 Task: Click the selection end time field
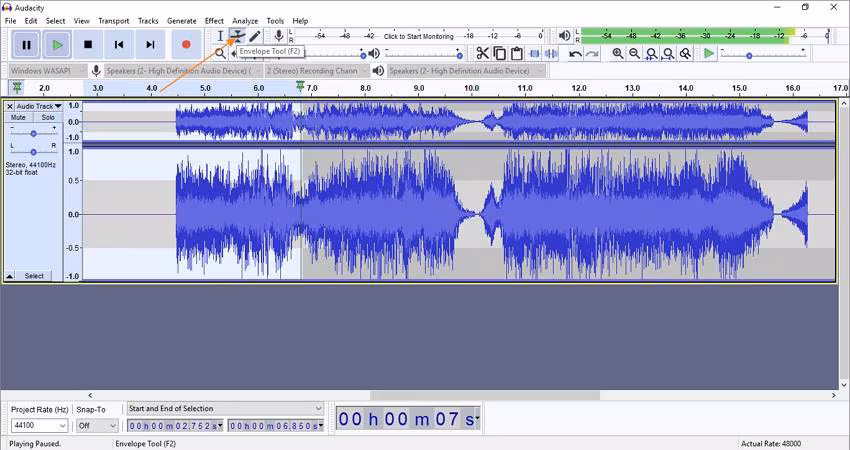276,426
